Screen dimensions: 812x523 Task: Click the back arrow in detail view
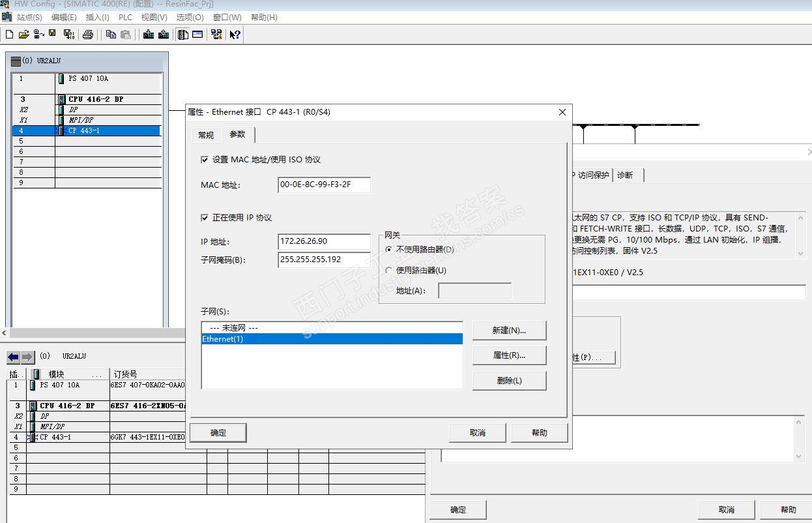(x=13, y=357)
